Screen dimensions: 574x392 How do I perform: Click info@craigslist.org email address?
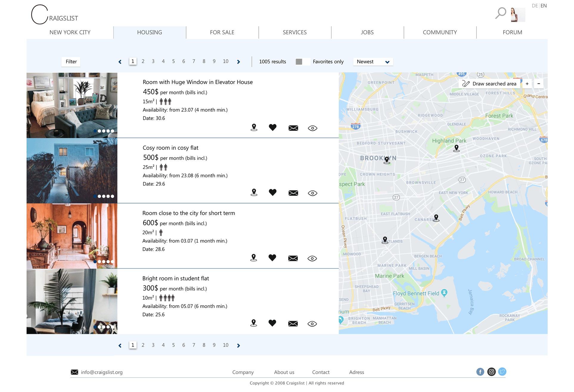pos(102,372)
